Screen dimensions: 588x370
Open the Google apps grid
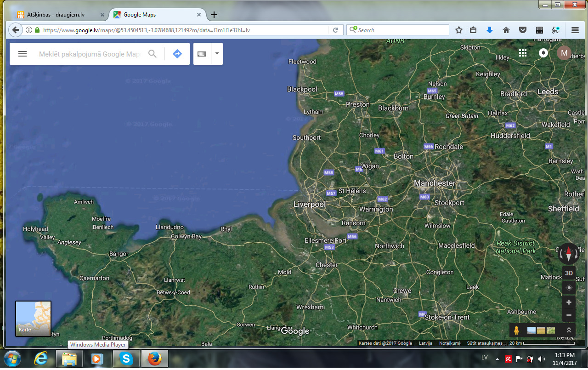(522, 53)
